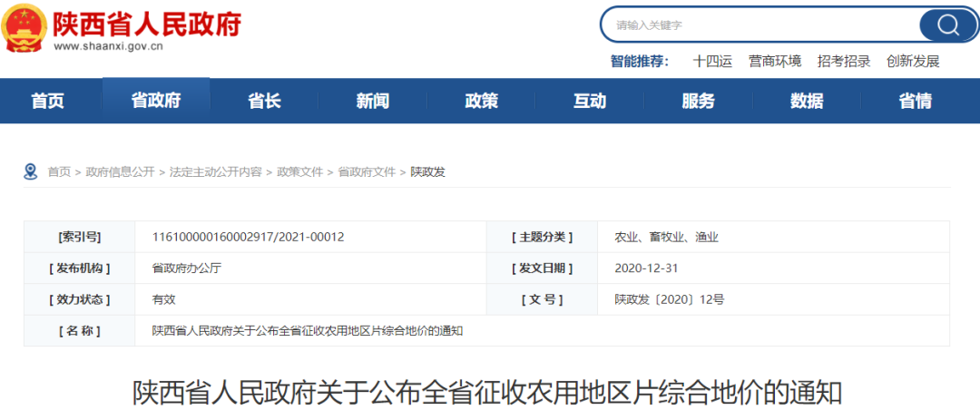Click the 陕西省人民政府 site title text
The height and width of the screenshot is (410, 980).
coord(147,24)
